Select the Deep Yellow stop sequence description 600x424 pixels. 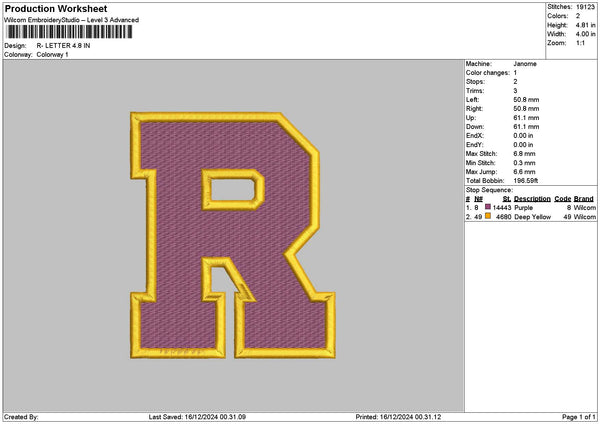[x=530, y=216]
